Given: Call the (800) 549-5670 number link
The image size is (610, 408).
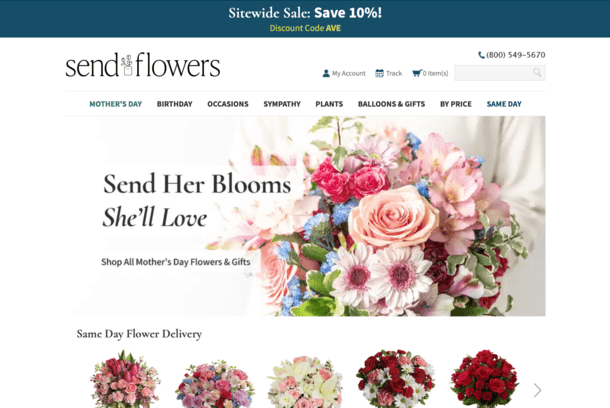Looking at the screenshot, I should coord(515,55).
